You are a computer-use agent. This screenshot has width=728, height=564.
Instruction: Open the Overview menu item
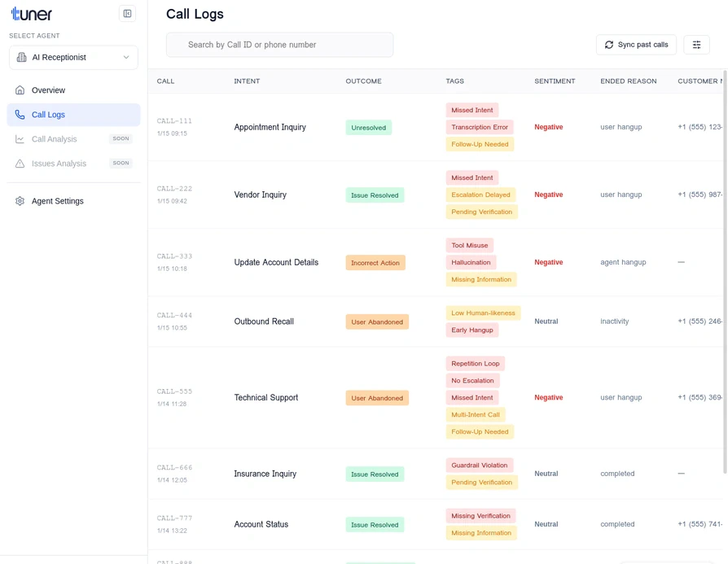(73, 90)
